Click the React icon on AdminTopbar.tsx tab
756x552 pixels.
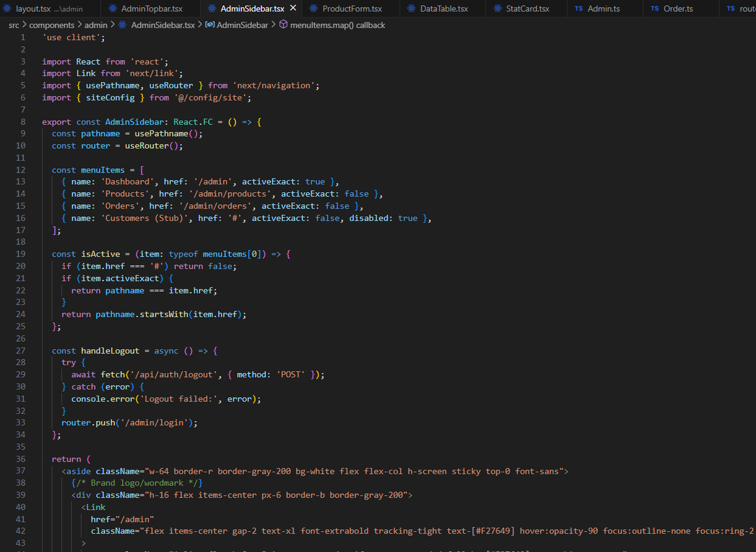(113, 9)
